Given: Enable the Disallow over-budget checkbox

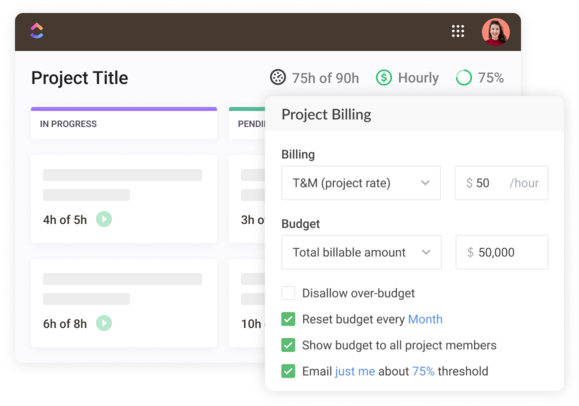Looking at the screenshot, I should coord(288,293).
